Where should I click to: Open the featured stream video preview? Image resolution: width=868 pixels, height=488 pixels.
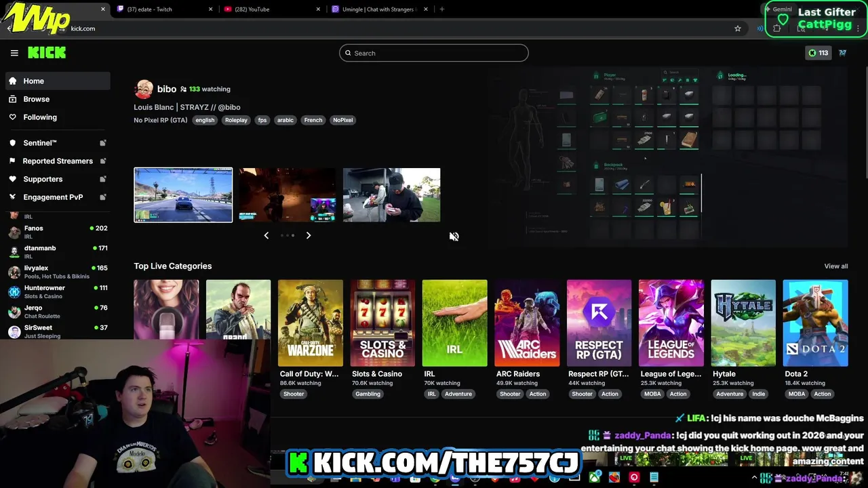pyautogui.click(x=668, y=156)
